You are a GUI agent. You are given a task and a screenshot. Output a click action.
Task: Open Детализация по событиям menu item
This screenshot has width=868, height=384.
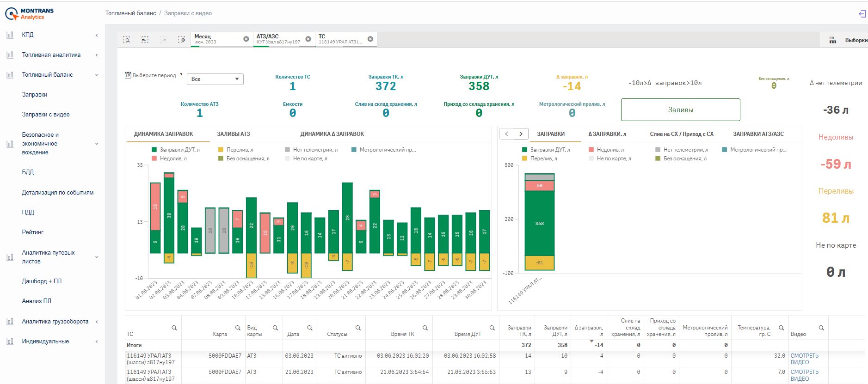58,193
